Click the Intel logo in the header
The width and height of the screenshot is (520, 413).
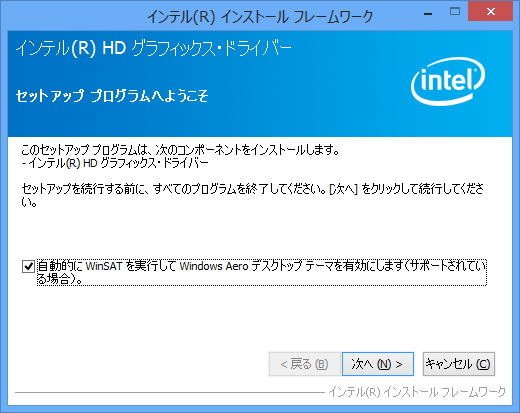[x=448, y=81]
